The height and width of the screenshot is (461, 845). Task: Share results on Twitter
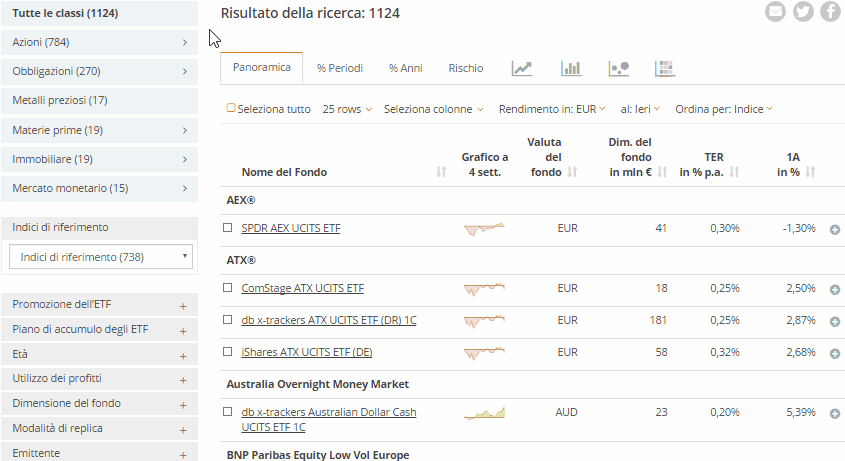[x=803, y=12]
